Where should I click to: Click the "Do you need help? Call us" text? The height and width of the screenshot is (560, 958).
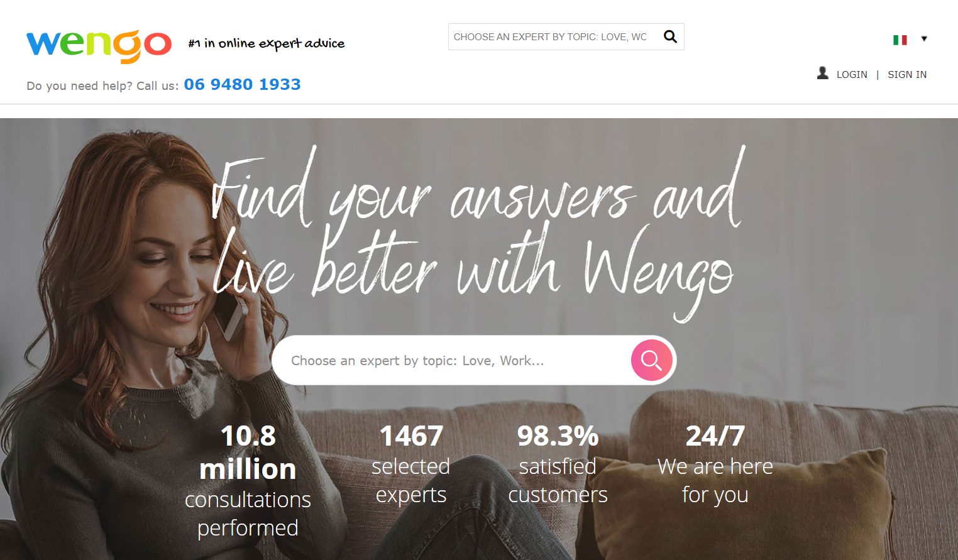[102, 85]
